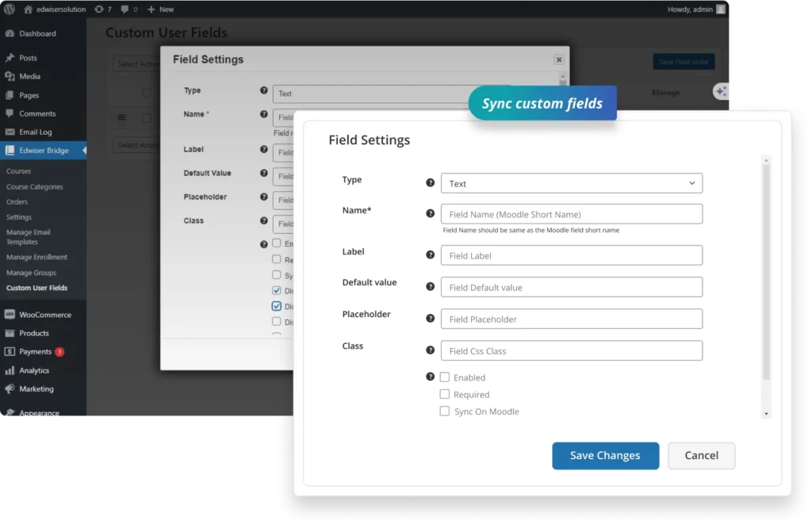The image size is (812, 520).
Task: Open the help tooltip beside the Type field
Action: point(431,182)
